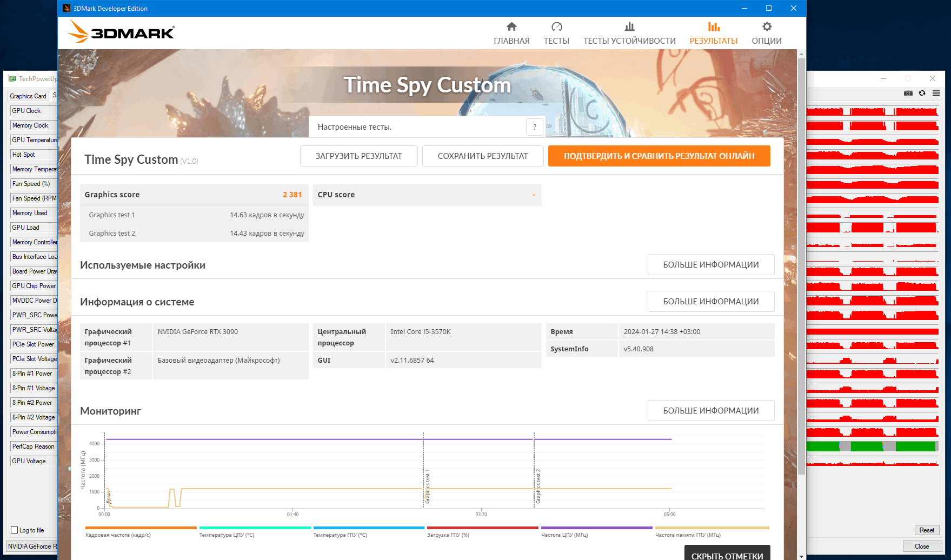Image resolution: width=951 pixels, height=560 pixels.
Task: Toggle Температура ЦПУ legend color bar
Action: [255, 528]
